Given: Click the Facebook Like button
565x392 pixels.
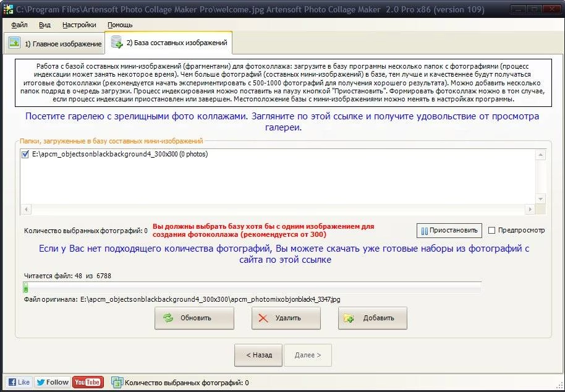Looking at the screenshot, I should (19, 382).
